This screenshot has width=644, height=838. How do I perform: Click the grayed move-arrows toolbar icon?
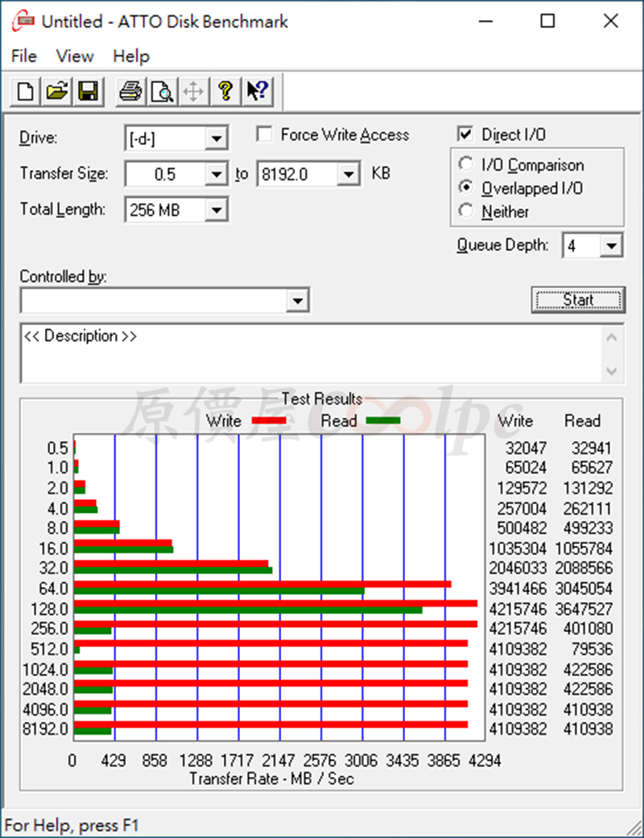pos(193,92)
